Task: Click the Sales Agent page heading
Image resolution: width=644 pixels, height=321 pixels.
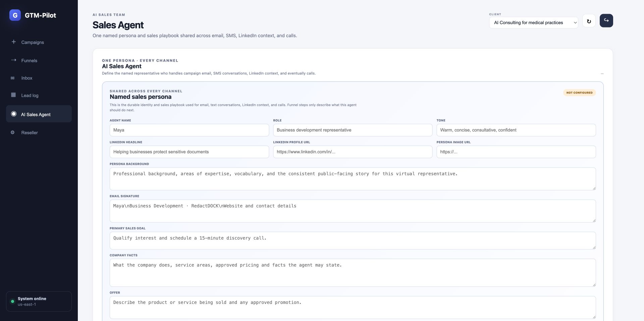Action: (118, 25)
